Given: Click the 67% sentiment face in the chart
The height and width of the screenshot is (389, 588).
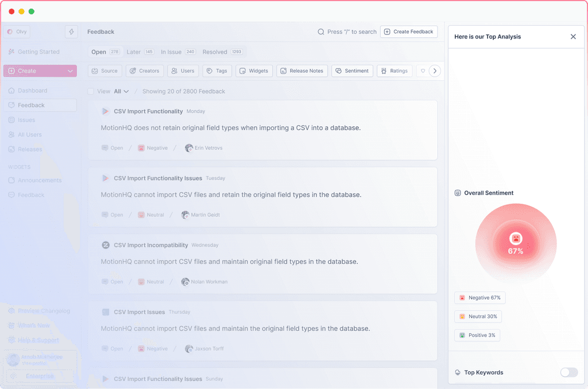Looking at the screenshot, I should click(x=516, y=238).
